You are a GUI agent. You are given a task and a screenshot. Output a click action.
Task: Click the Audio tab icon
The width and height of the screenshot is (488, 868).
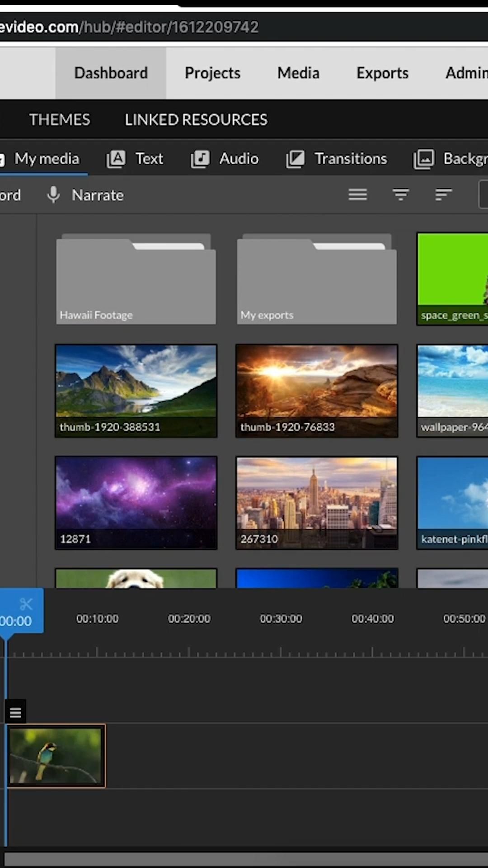tap(200, 159)
